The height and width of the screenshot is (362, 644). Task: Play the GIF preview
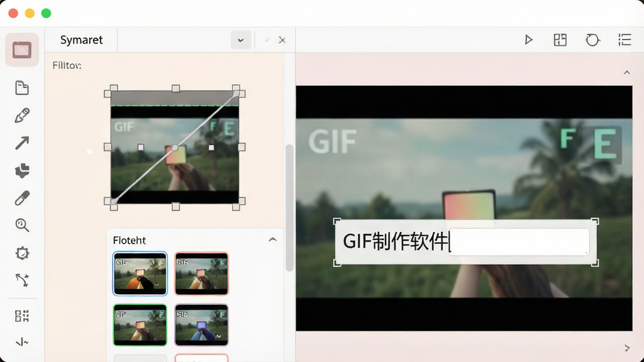point(528,40)
